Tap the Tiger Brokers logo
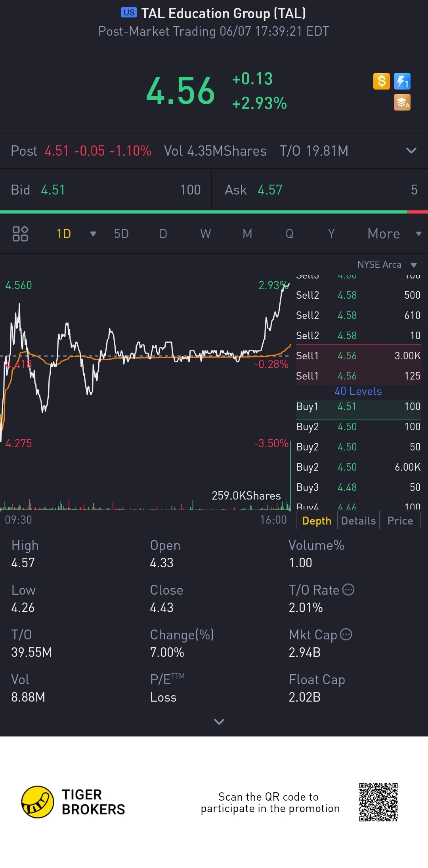Image resolution: width=428 pixels, height=868 pixels. [x=73, y=802]
